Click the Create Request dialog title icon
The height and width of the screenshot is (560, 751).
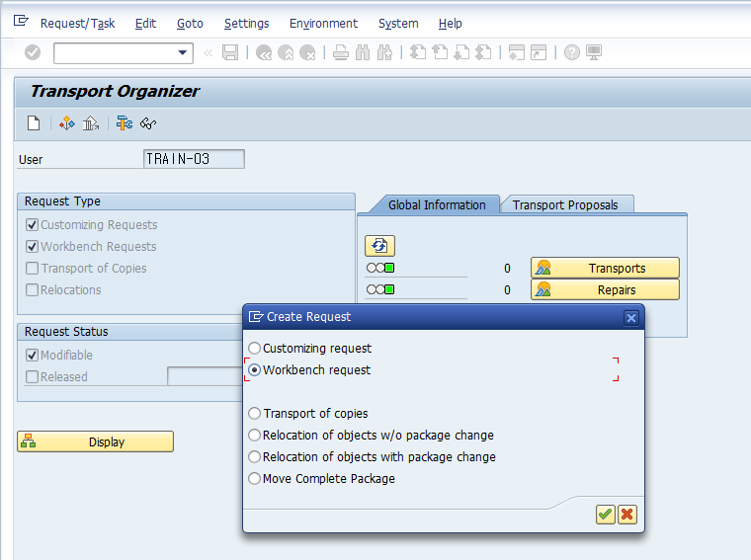[256, 317]
